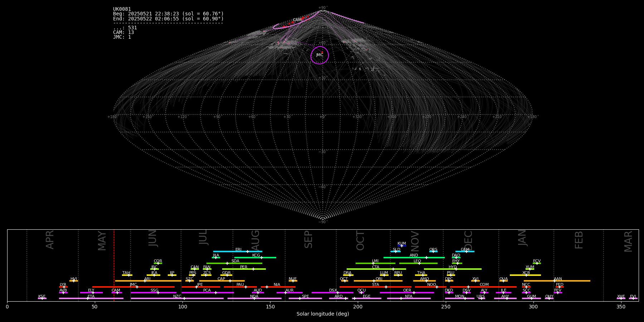Click the JMC label in the shower timeline
644x322 pixels.
[x=133, y=285]
